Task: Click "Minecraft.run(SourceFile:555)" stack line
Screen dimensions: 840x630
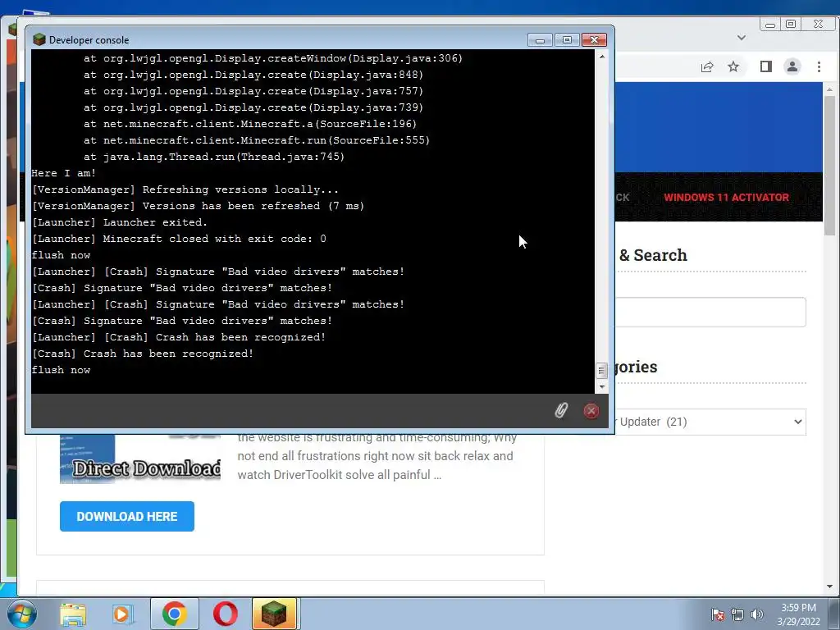Action: pos(336,140)
